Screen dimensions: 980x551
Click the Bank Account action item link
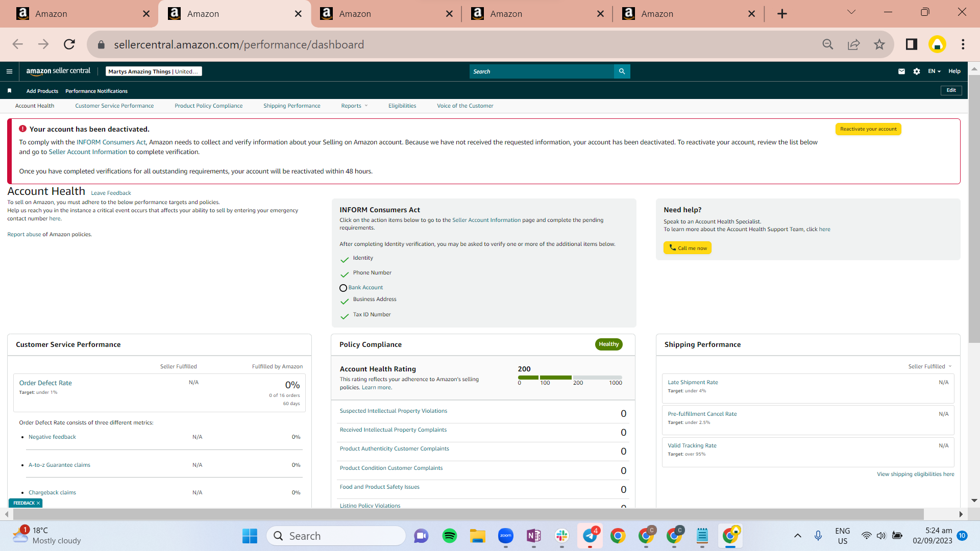(365, 288)
